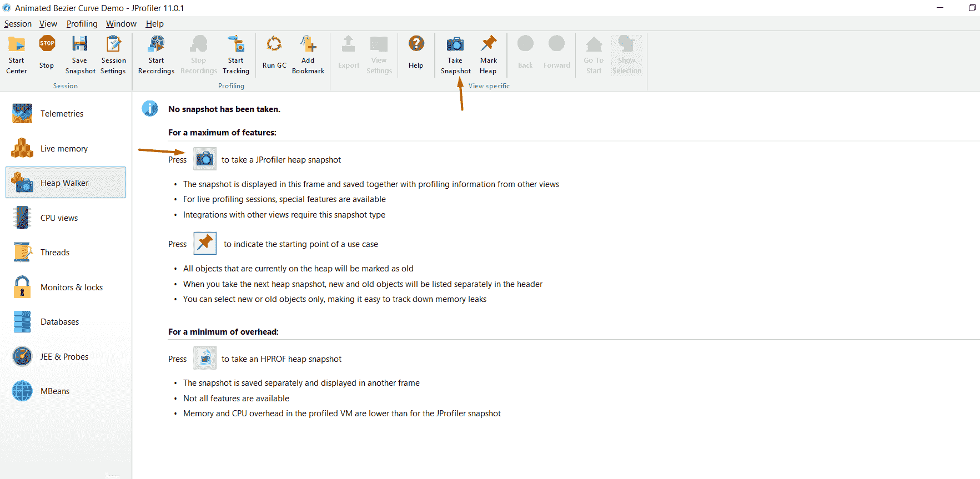Image resolution: width=980 pixels, height=479 pixels.
Task: Click 'No snapshot has been taken.' text
Action: pos(224,109)
